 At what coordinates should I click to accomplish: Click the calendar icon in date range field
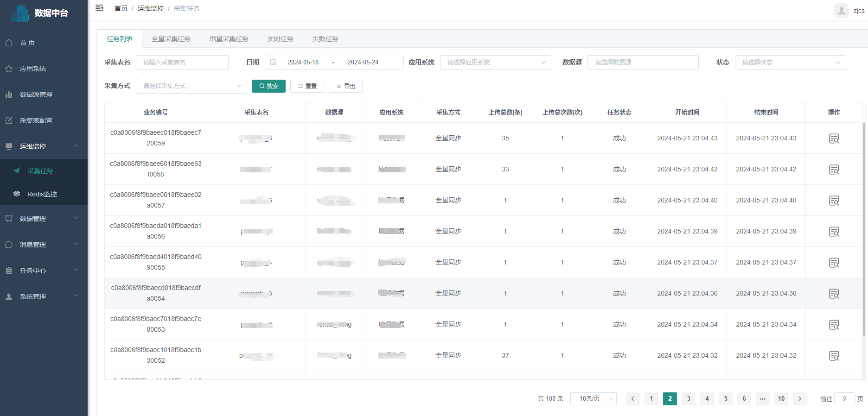pos(274,62)
